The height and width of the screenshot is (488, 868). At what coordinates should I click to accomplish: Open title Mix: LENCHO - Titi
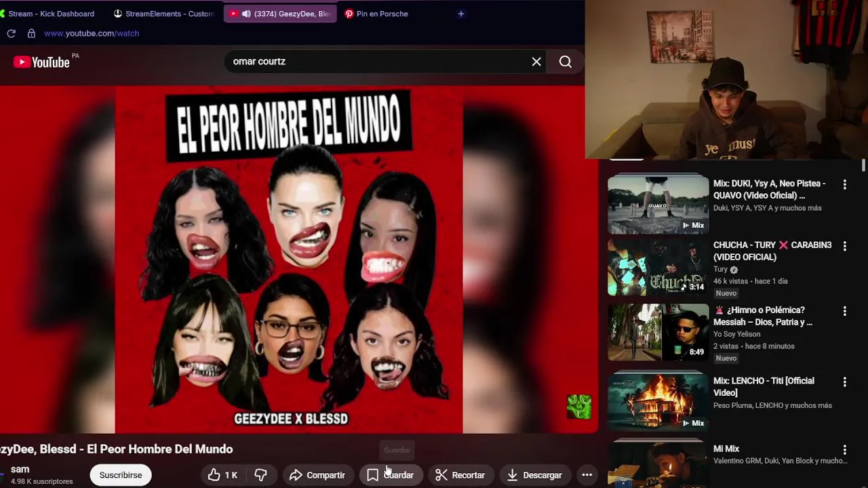[764, 386]
